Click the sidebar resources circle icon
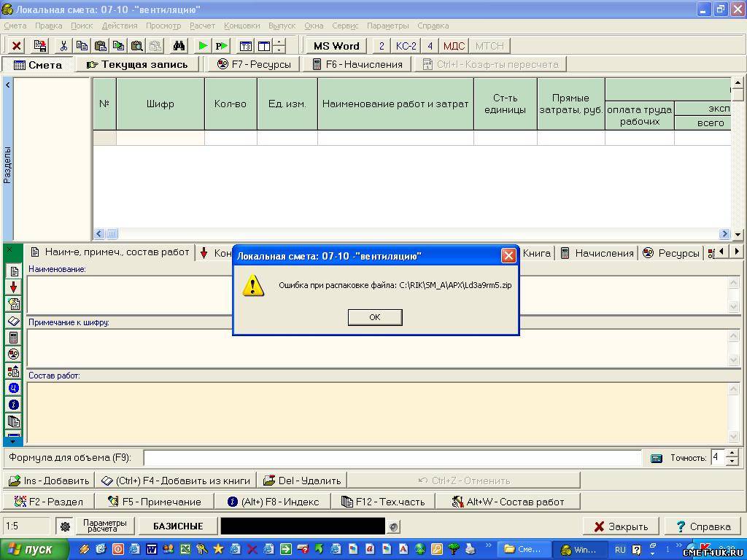 click(14, 354)
